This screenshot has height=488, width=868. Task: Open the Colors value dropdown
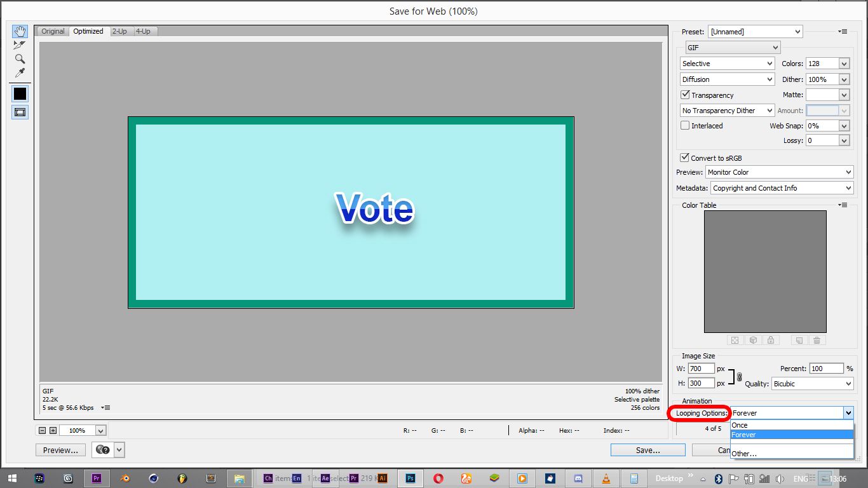[844, 64]
